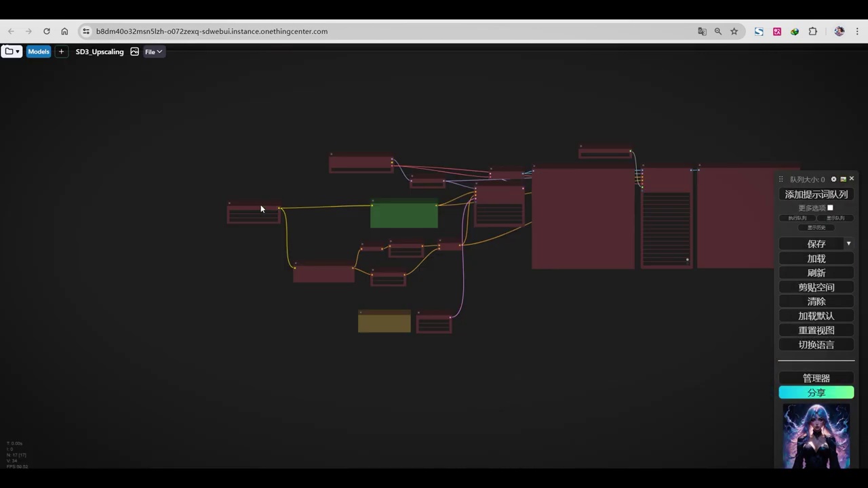Go forward in browser history
The height and width of the screenshot is (488, 868).
point(28,31)
